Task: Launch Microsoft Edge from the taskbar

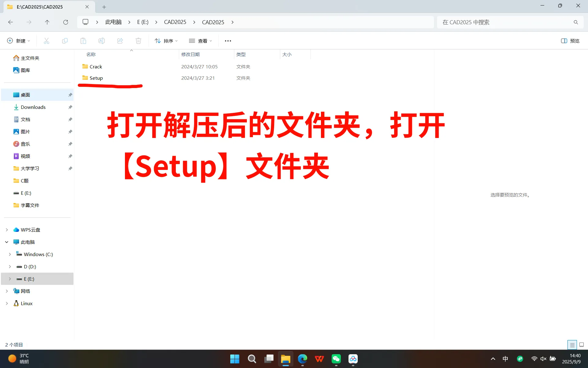Action: 303,358
